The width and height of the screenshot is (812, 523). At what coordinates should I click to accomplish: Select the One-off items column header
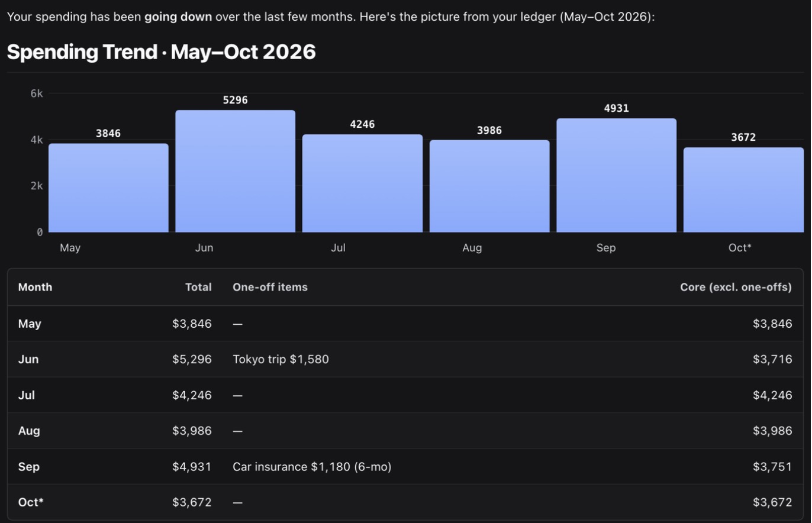(270, 287)
